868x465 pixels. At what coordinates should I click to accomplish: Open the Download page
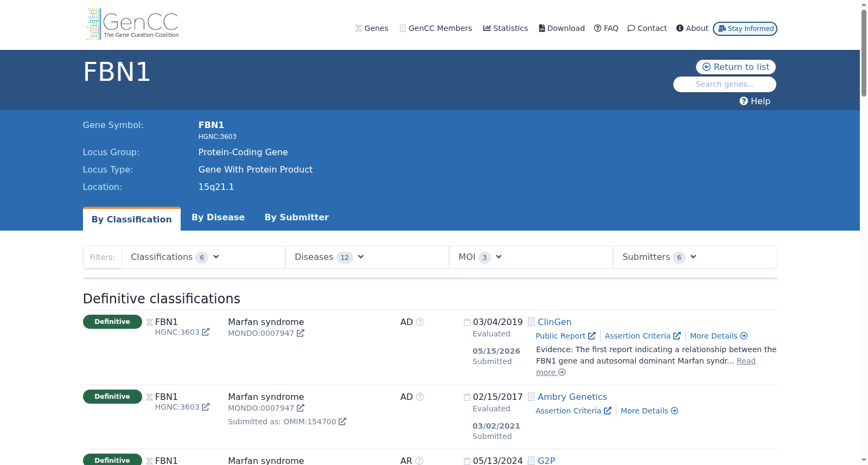561,28
